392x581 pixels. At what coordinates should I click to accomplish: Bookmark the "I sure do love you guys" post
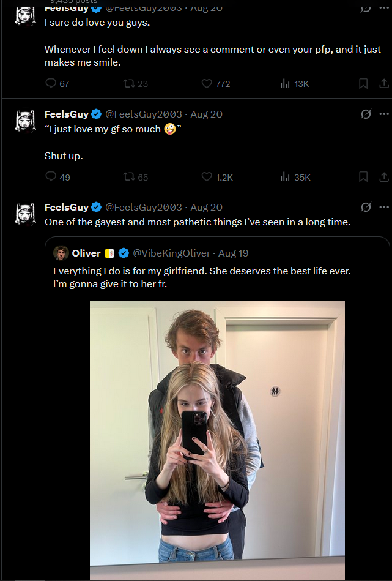pos(363,83)
